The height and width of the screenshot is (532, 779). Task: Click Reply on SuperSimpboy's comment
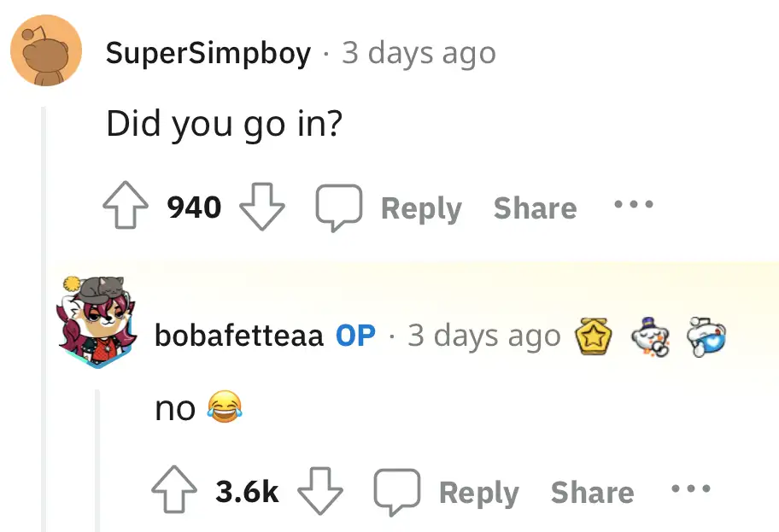(x=421, y=208)
